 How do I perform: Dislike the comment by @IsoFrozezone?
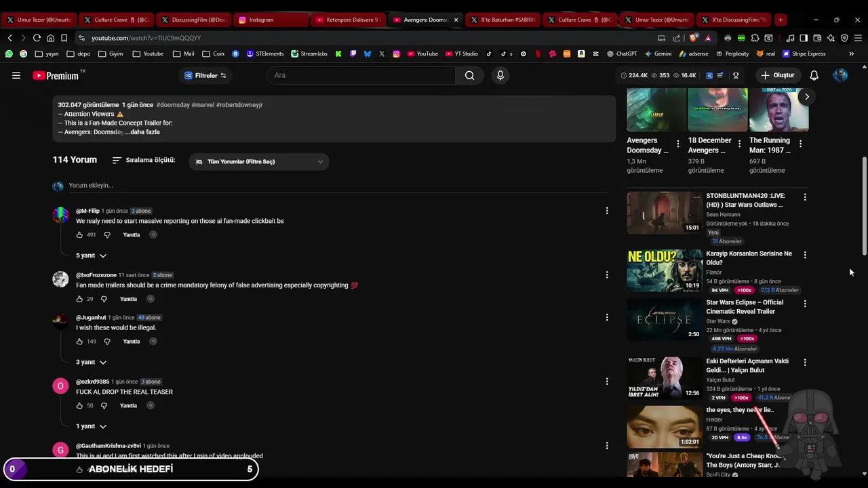104,299
